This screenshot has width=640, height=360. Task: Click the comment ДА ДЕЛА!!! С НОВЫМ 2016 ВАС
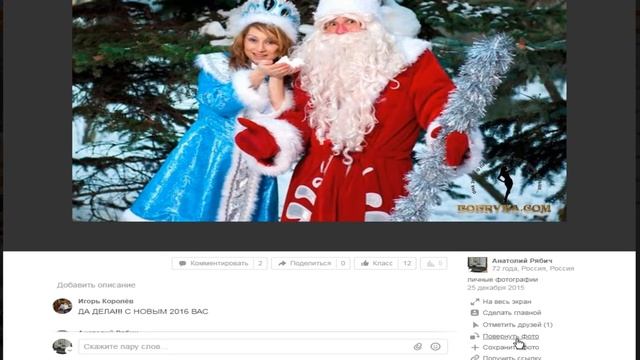pyautogui.click(x=143, y=311)
